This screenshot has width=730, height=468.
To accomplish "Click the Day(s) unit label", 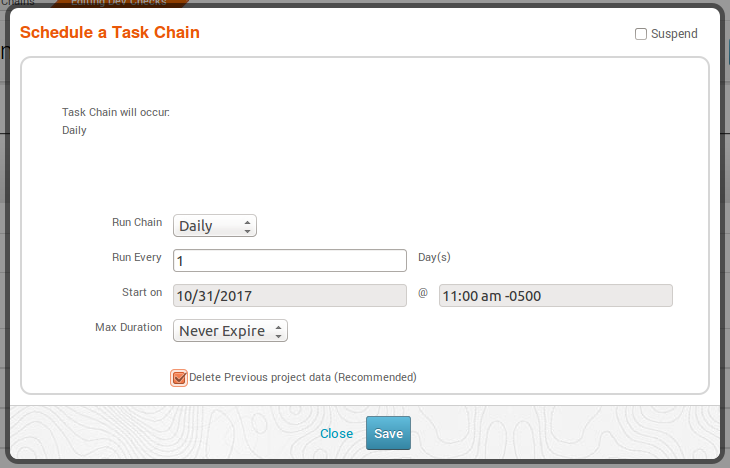I will click(434, 257).
